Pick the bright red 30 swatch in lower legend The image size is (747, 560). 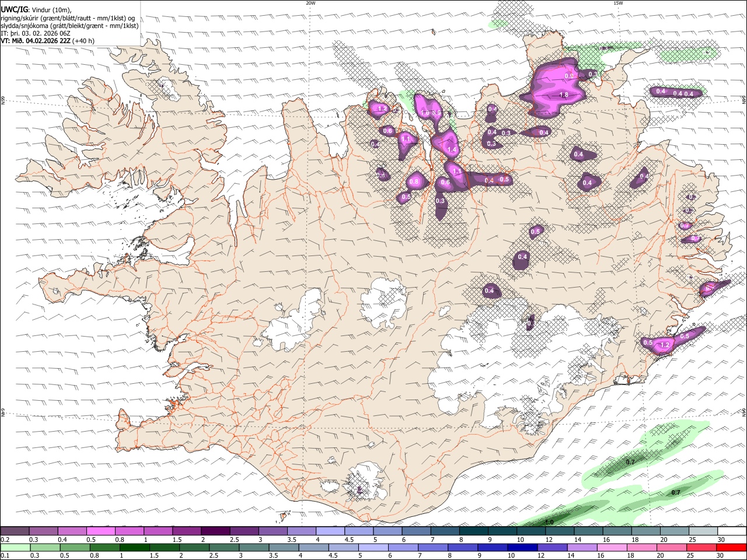(732, 548)
